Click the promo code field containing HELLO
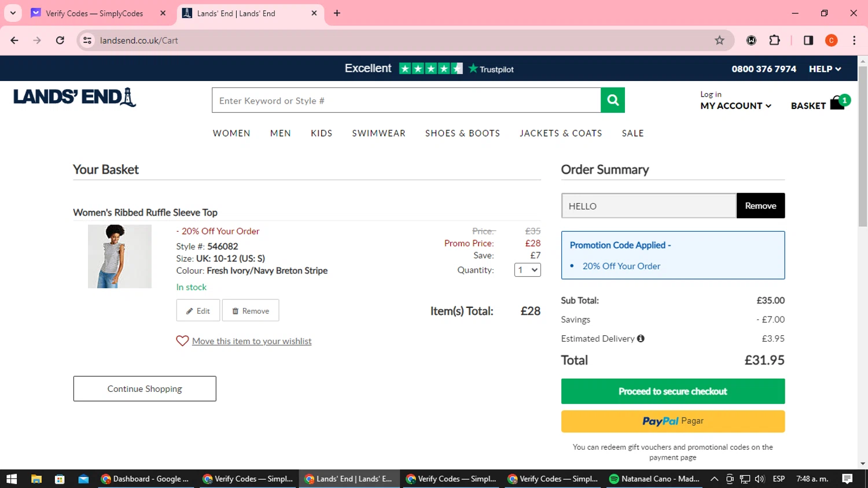The height and width of the screenshot is (488, 868). [649, 206]
